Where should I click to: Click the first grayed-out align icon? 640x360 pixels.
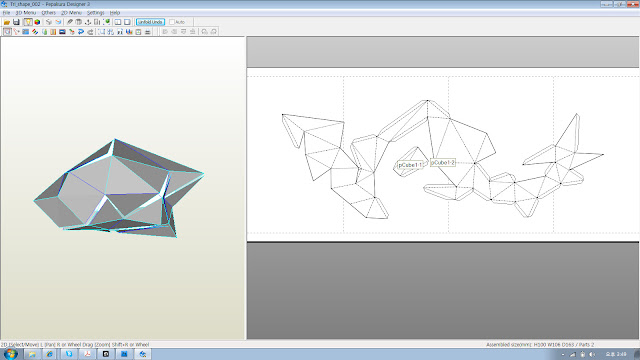[165, 31]
